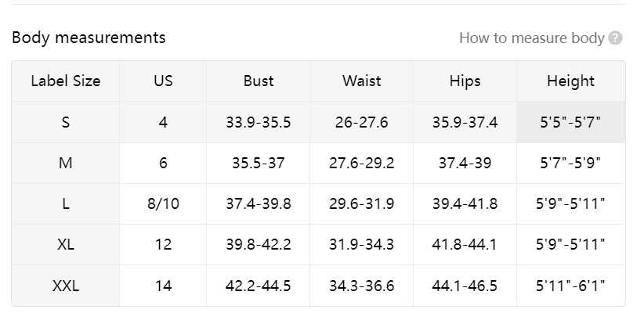Click the Bust column header
This screenshot has height=313, width=644.
tap(259, 81)
